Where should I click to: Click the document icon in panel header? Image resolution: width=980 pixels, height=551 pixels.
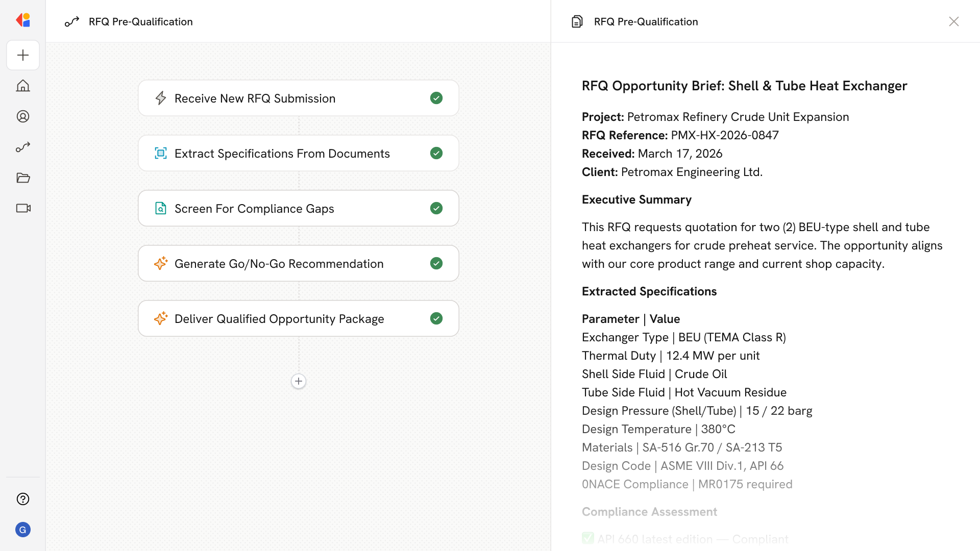point(577,21)
